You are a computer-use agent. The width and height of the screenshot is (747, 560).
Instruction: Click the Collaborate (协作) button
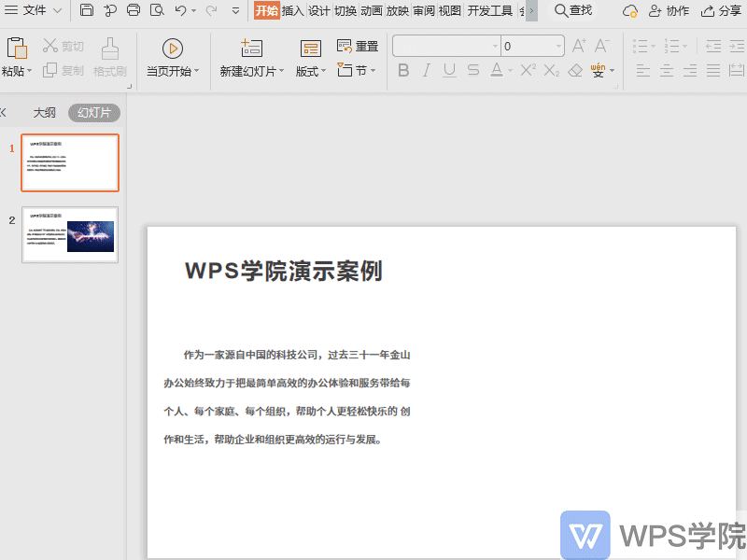click(669, 10)
